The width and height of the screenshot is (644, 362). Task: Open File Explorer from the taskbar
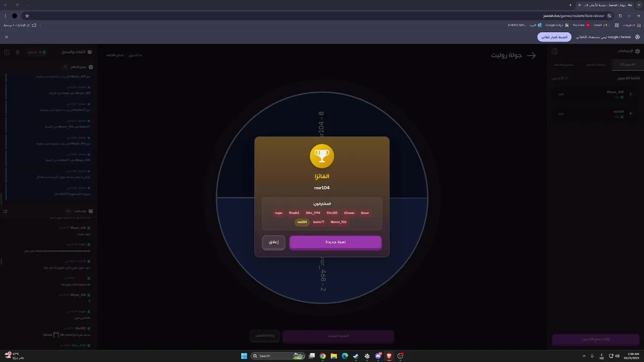(x=334, y=356)
